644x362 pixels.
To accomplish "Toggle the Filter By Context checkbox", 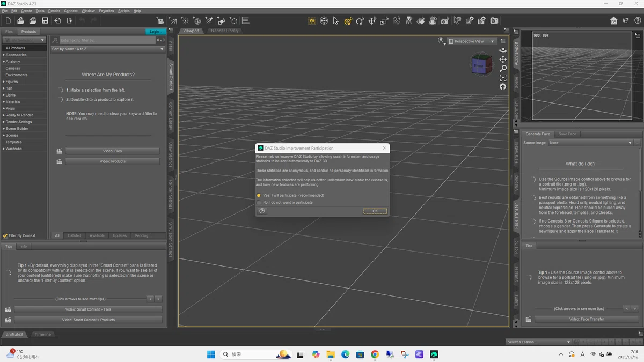I will pos(5,235).
